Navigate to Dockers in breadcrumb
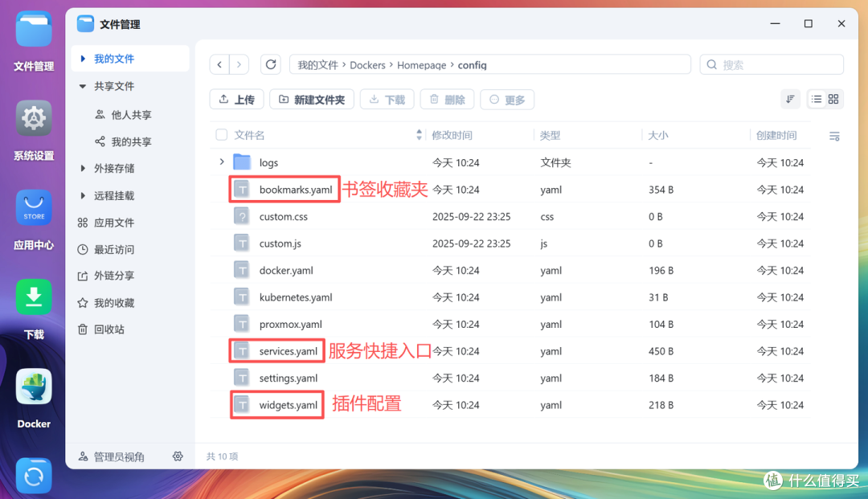 (367, 65)
